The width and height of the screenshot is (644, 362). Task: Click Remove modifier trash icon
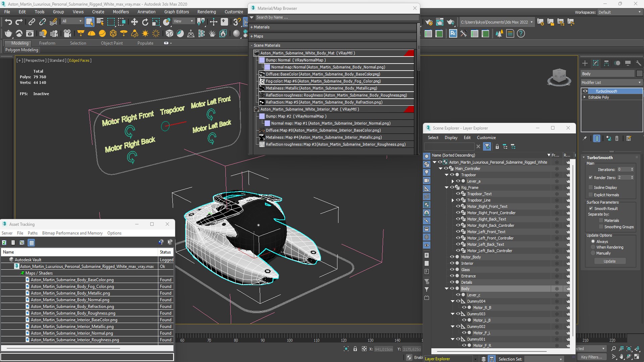pos(617,138)
